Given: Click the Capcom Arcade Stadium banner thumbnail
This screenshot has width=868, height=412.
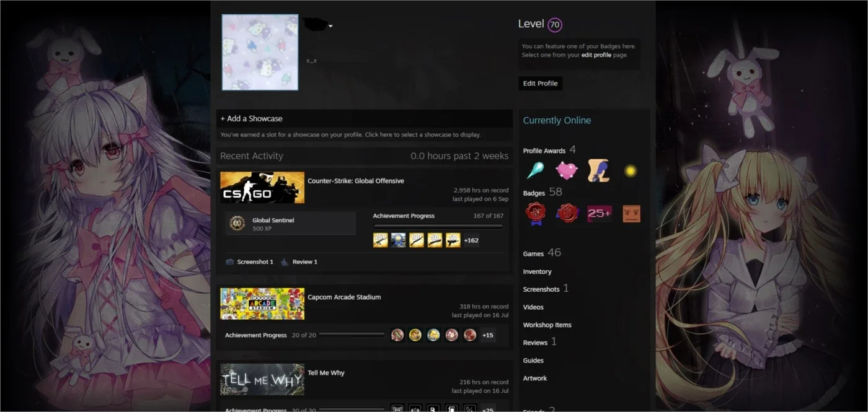Looking at the screenshot, I should click(262, 304).
